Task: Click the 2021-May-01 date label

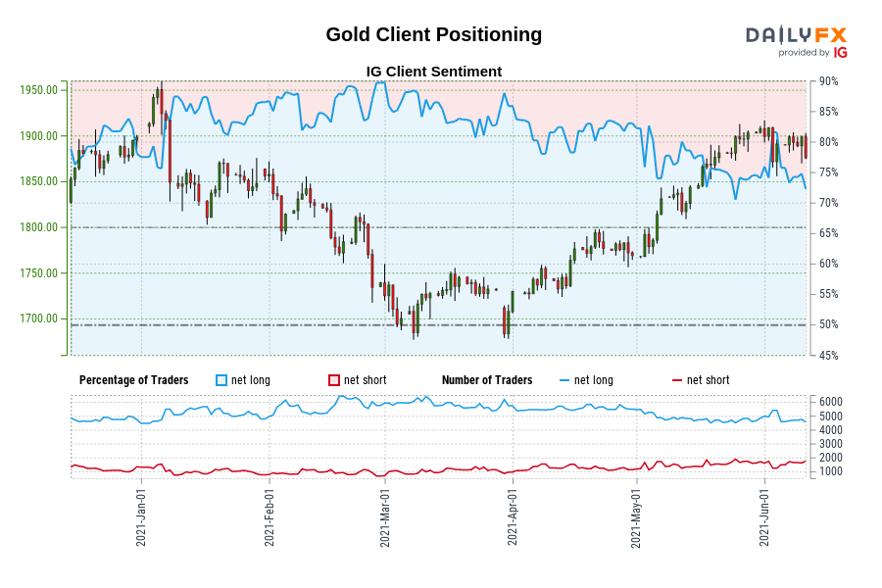Action: pos(636,518)
